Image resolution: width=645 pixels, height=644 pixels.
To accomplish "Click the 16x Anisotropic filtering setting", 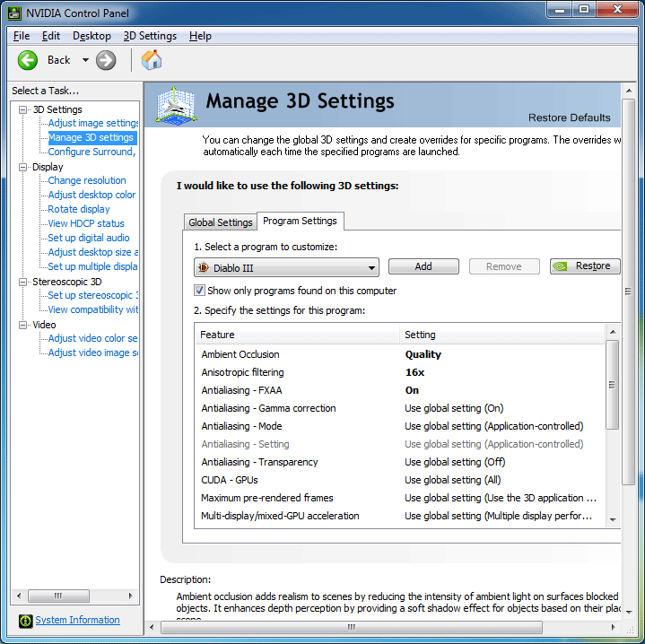I will click(414, 372).
